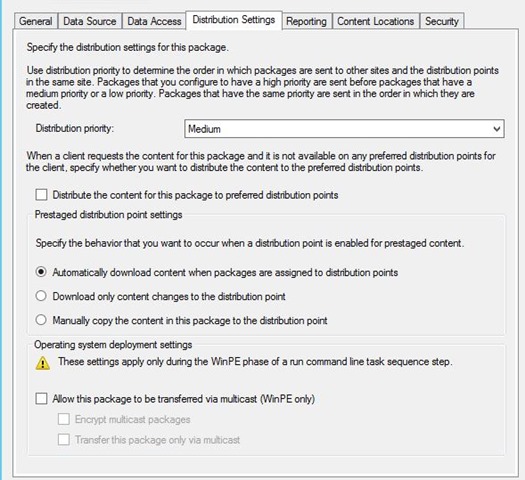Image resolution: width=525 pixels, height=480 pixels.
Task: Enable distribute content to preferred distribution points
Action: click(x=41, y=195)
